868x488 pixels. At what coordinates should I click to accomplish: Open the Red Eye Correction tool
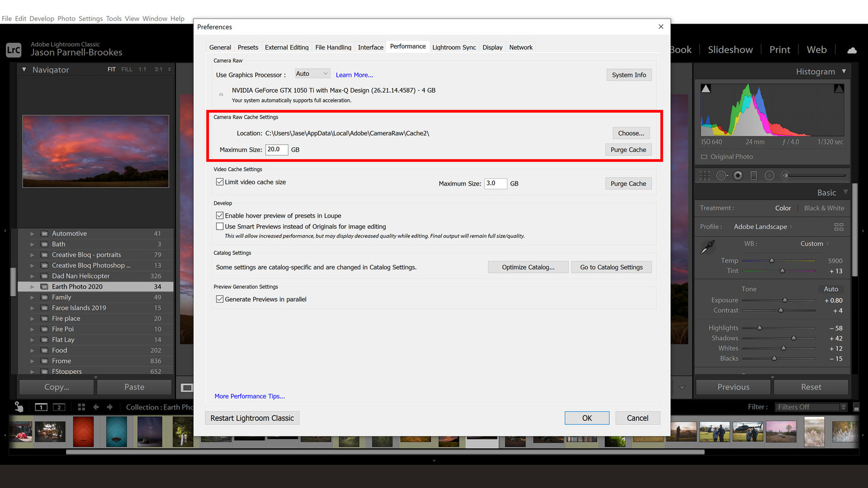[x=736, y=175]
